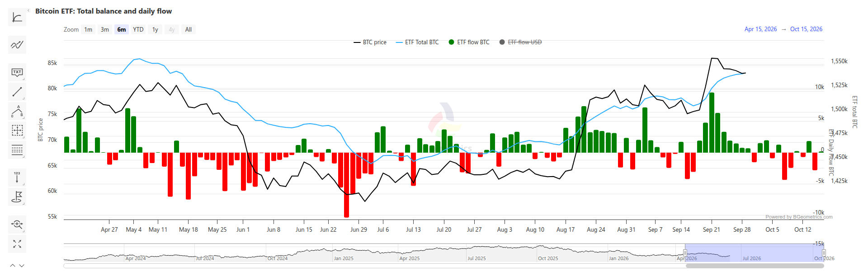Expand submenu arrow of flag tool
The image size is (868, 271).
click(24, 203)
